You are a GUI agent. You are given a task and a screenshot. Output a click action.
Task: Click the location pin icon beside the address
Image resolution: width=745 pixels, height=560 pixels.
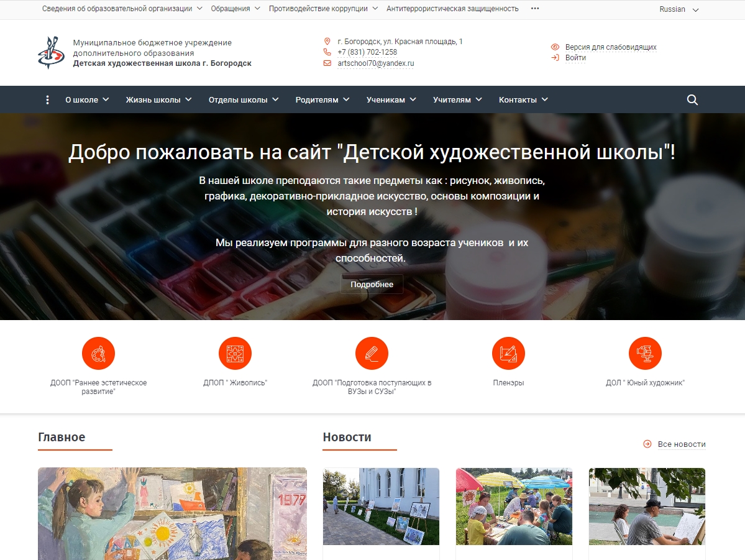[327, 42]
